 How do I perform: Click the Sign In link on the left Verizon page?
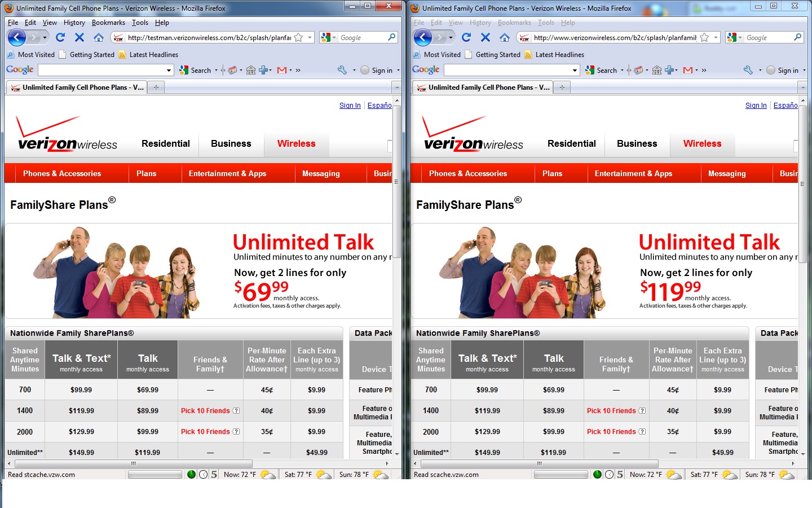click(350, 106)
